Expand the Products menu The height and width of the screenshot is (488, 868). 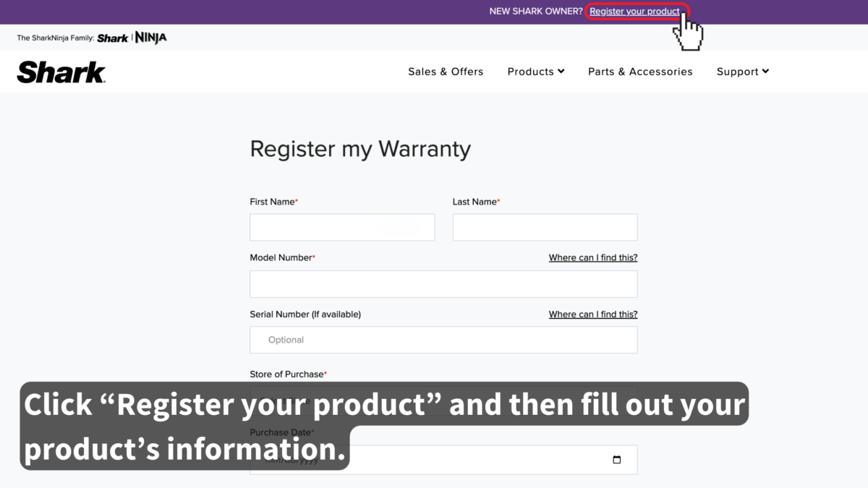click(531, 72)
